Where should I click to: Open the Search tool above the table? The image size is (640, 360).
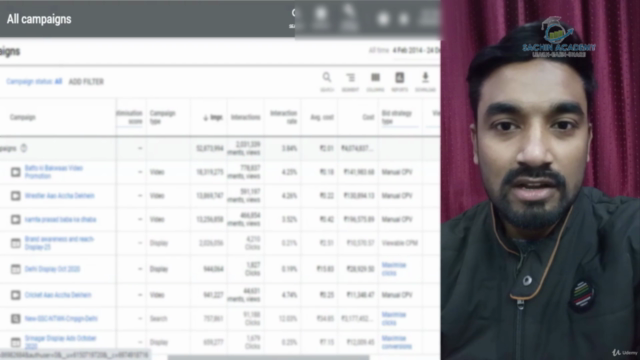pos(327,82)
